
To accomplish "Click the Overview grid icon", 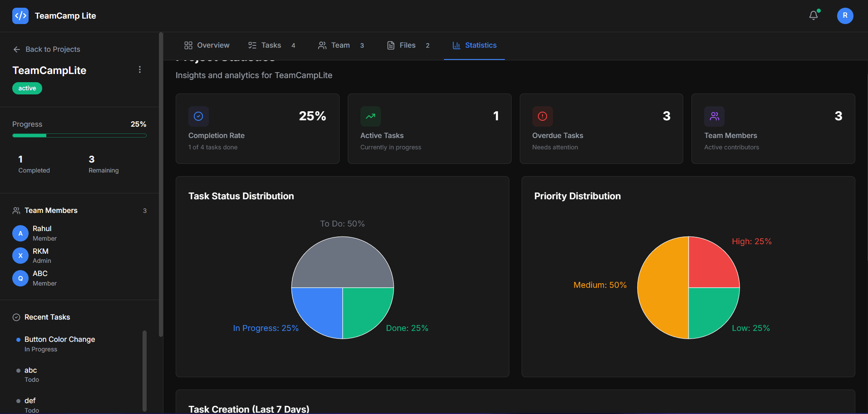I will coord(188,45).
